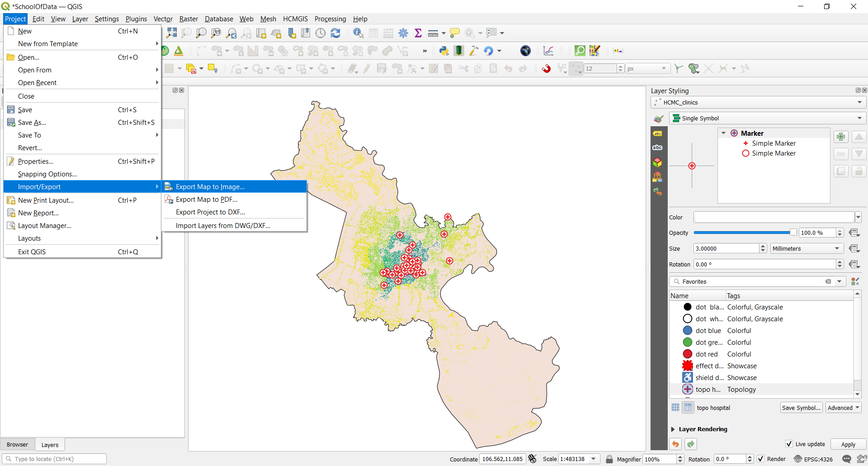This screenshot has width=868, height=466.
Task: Switch symbol list to icon grid view
Action: 675,407
